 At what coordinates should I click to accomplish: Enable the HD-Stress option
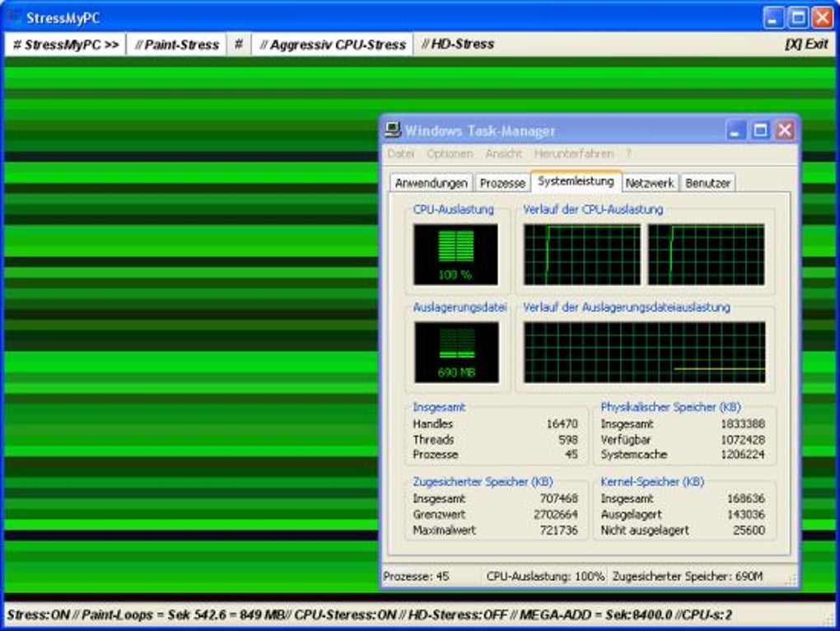coord(458,44)
